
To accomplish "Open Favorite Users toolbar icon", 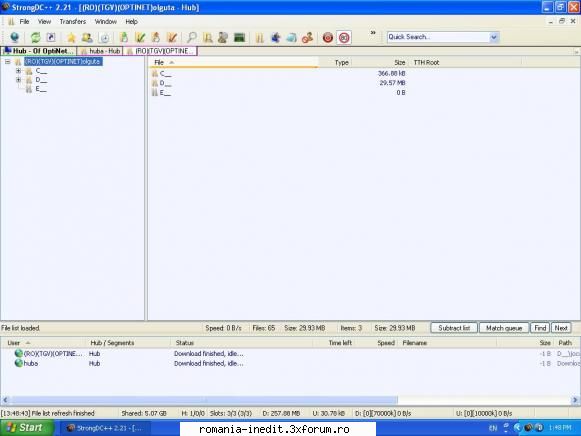I will [87, 37].
